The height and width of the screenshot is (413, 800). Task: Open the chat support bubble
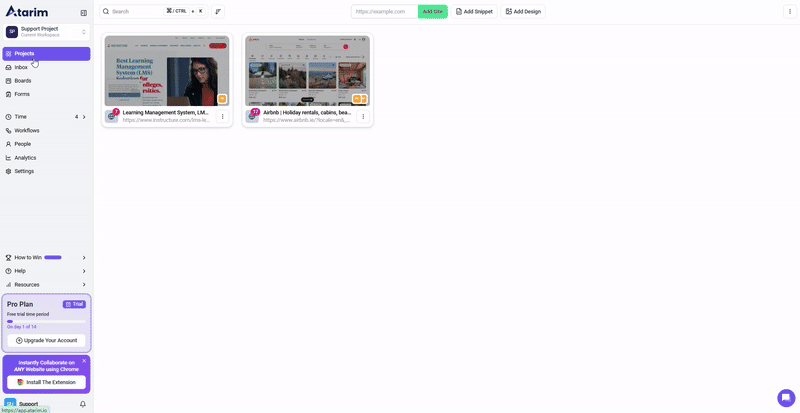click(x=786, y=397)
